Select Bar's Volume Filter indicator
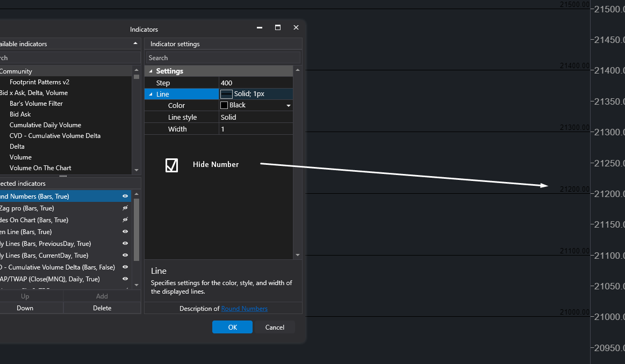The width and height of the screenshot is (625, 364). 36,104
